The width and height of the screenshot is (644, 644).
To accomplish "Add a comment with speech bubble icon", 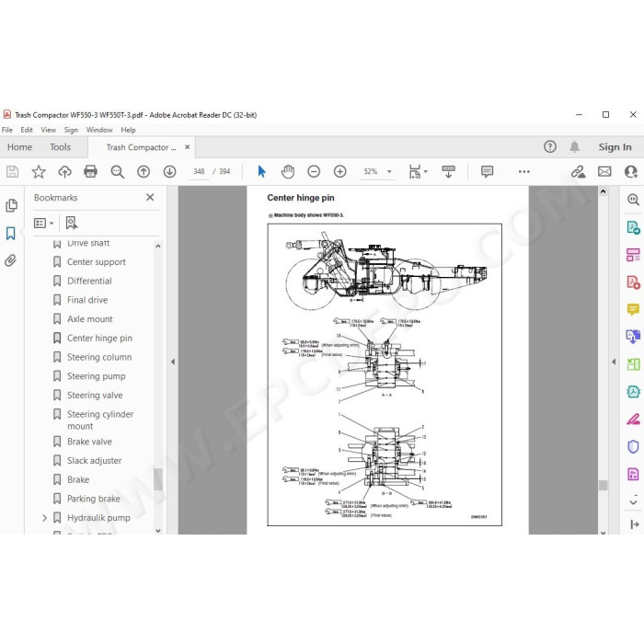I will click(487, 171).
